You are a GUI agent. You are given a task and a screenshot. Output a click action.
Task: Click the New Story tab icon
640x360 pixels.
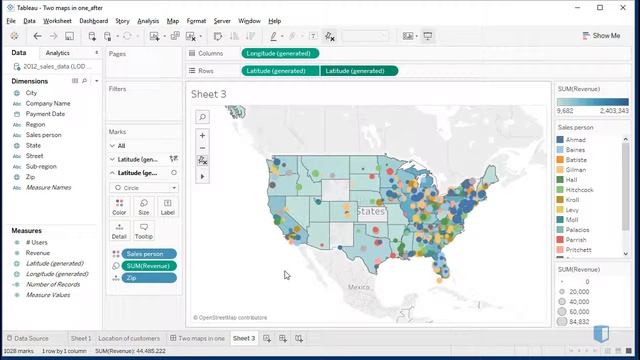point(299,338)
